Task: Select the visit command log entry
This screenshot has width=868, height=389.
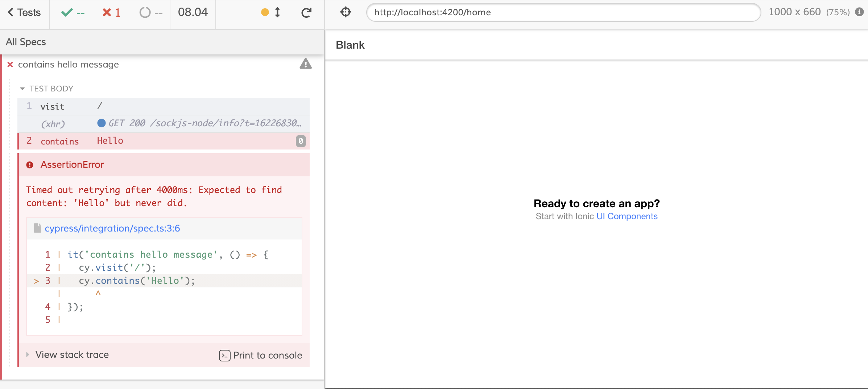Action: 164,106
